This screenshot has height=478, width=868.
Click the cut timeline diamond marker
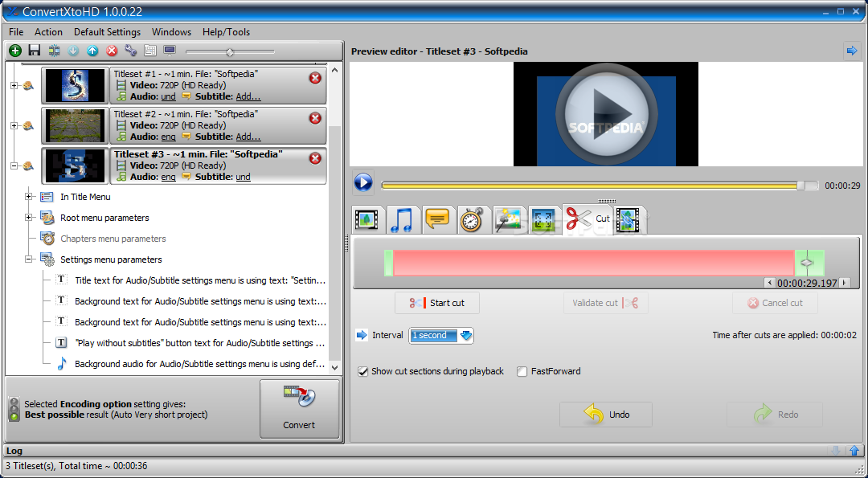tap(807, 263)
